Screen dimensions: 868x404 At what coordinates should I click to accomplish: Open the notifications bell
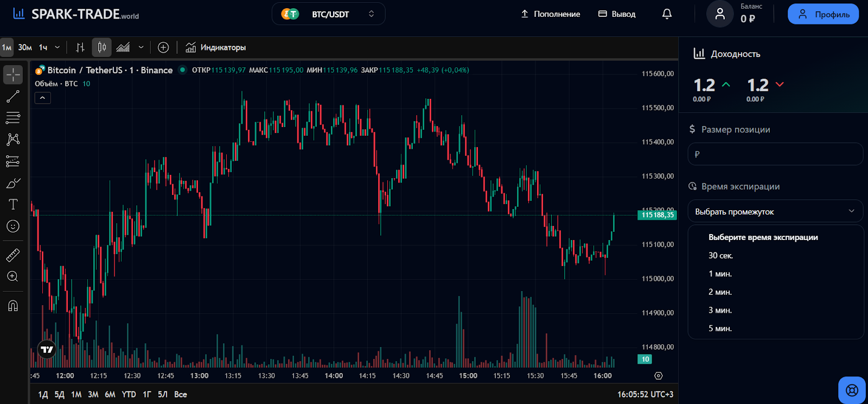667,14
